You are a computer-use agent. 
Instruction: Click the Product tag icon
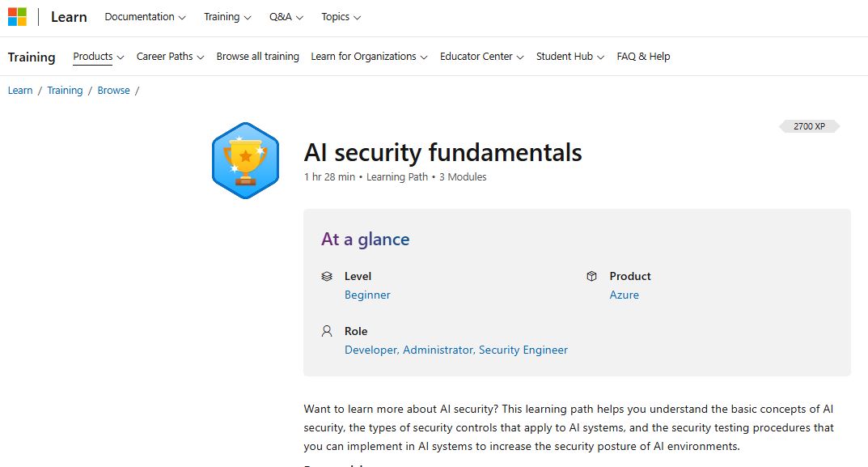point(591,276)
